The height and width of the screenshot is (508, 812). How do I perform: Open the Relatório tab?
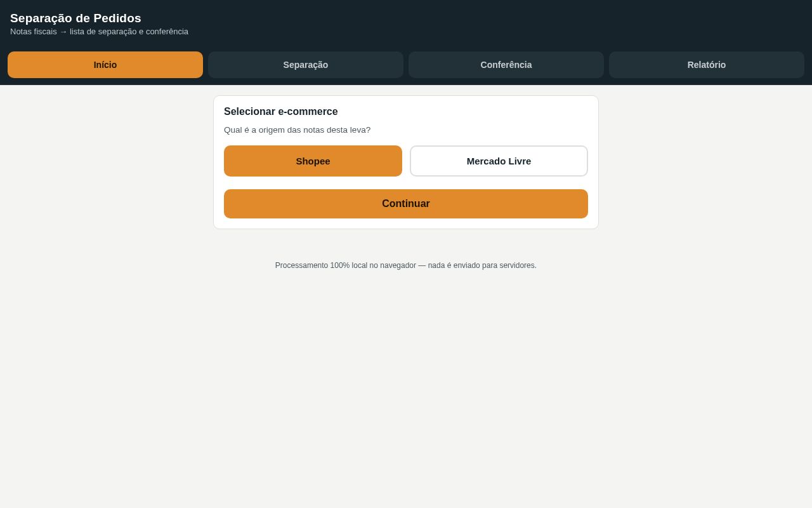coord(707,65)
